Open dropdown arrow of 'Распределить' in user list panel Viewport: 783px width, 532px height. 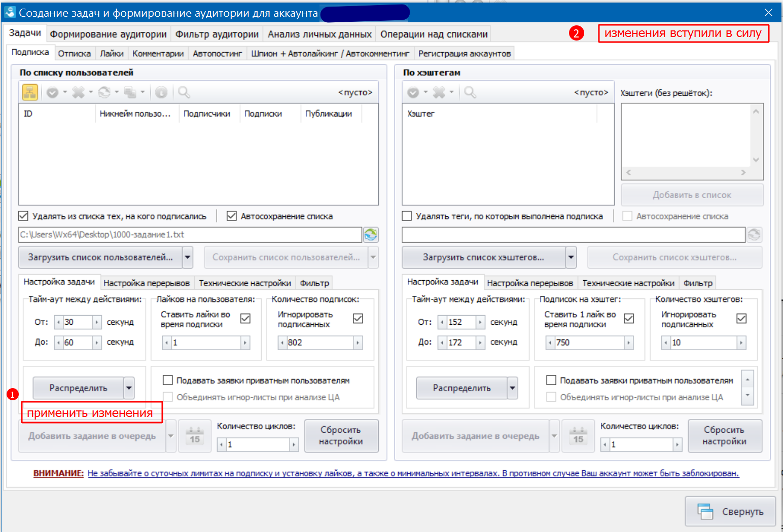(129, 388)
